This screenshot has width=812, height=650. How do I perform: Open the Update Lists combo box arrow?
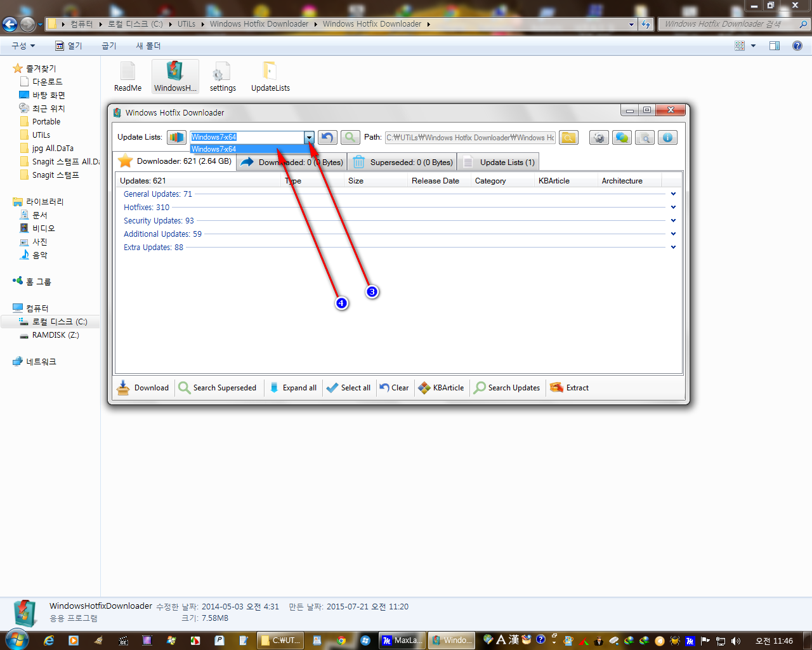click(309, 137)
